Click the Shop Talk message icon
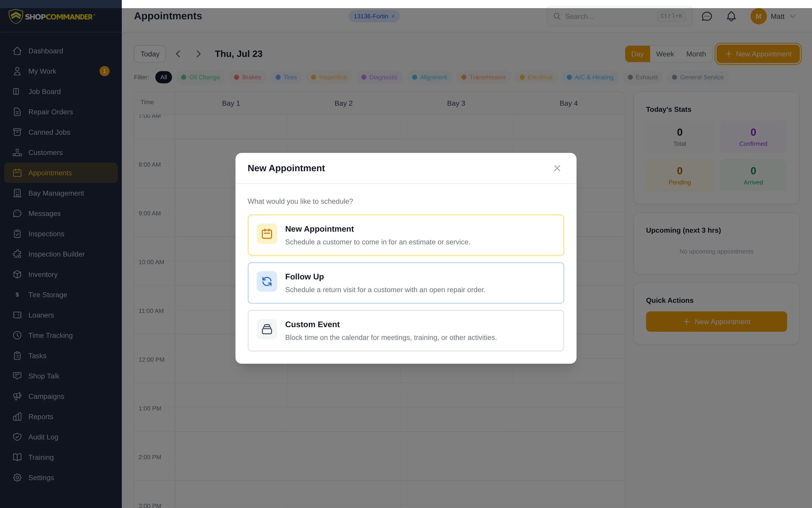The width and height of the screenshot is (812, 508). (x=17, y=376)
